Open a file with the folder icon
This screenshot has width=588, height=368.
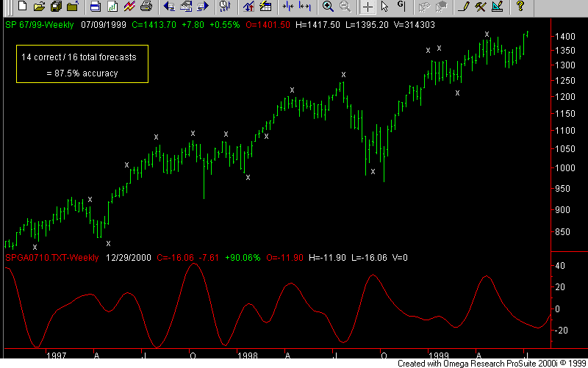[x=39, y=7]
